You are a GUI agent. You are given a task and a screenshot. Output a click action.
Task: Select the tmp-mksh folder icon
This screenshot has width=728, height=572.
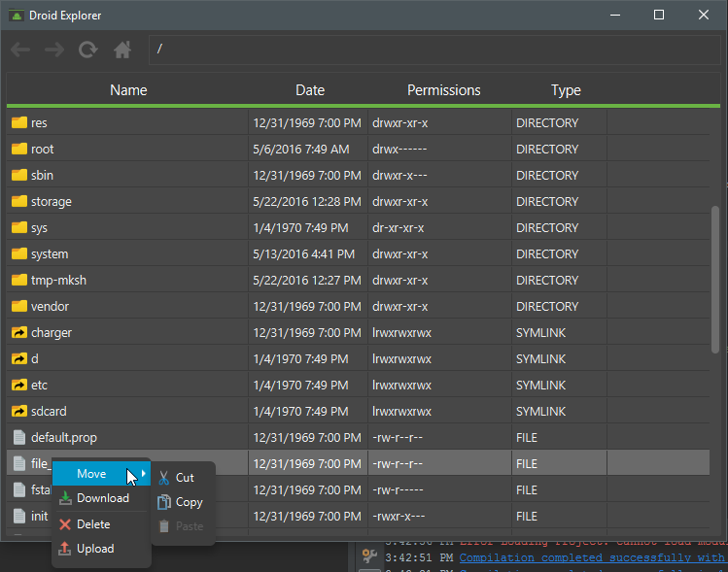(19, 280)
